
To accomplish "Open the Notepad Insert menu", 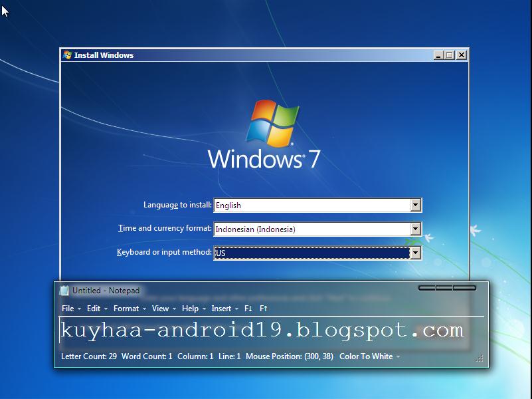I will click(224, 309).
